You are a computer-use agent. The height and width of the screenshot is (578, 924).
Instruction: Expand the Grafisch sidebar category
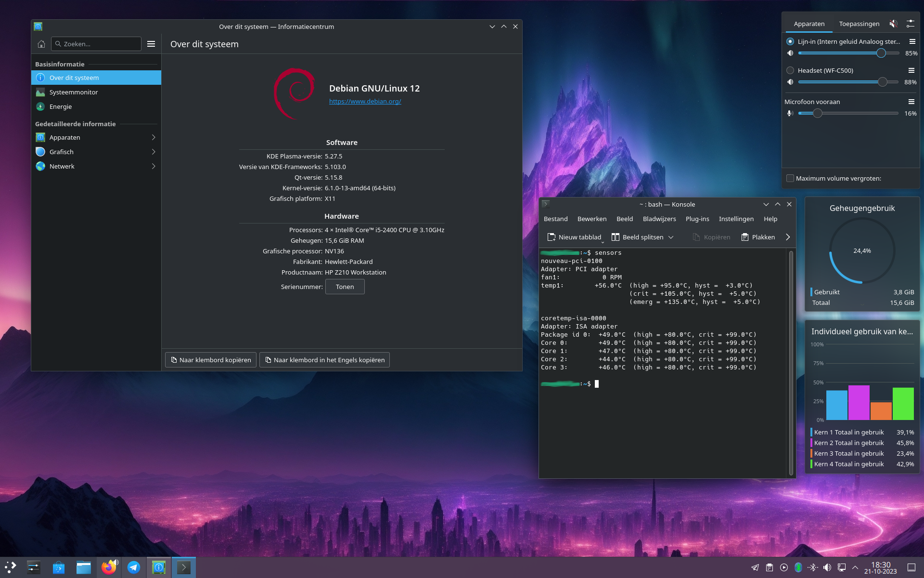tap(96, 152)
